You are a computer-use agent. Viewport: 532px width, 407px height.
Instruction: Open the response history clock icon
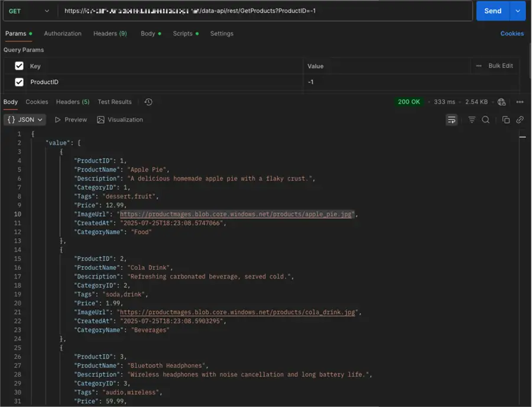click(148, 102)
